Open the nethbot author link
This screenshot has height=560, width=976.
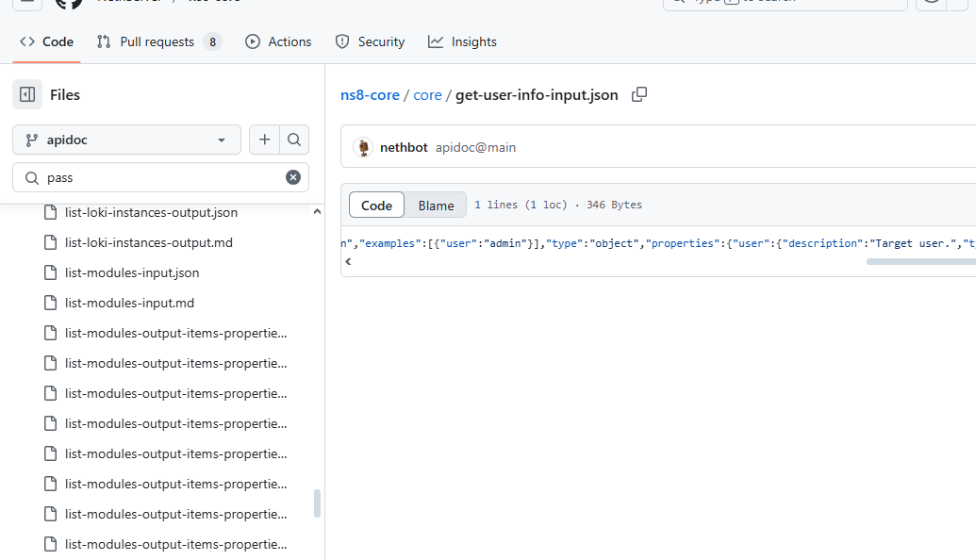(404, 147)
